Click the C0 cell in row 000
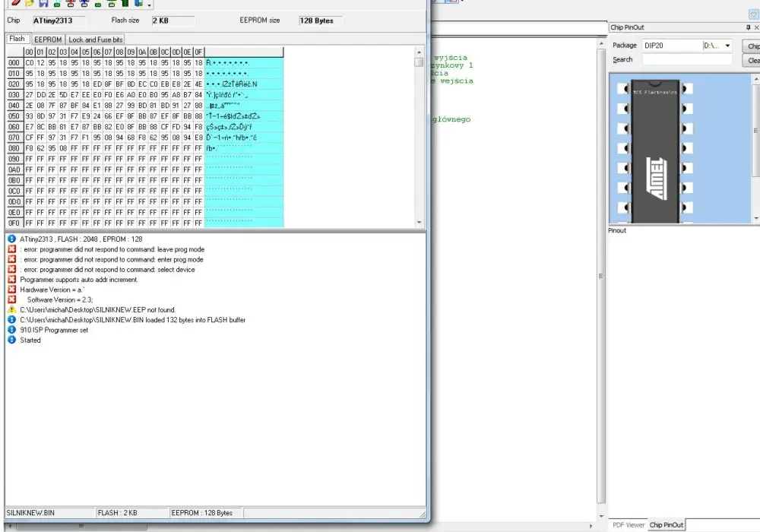The image size is (760, 532). point(30,63)
